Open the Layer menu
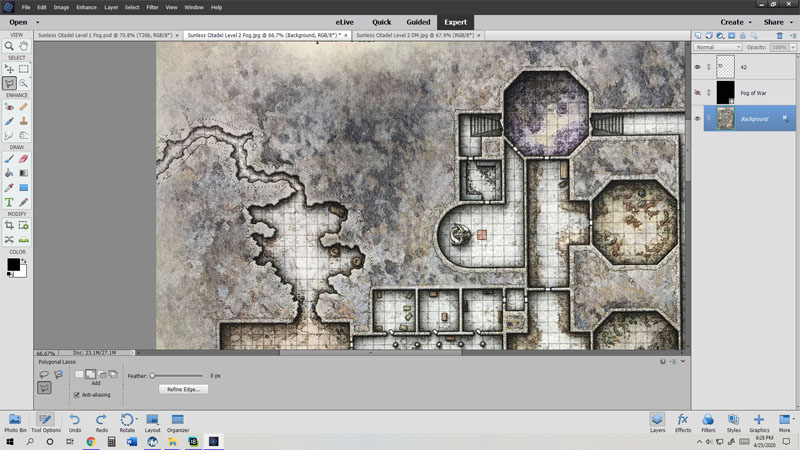The height and width of the screenshot is (450, 800). 111,7
